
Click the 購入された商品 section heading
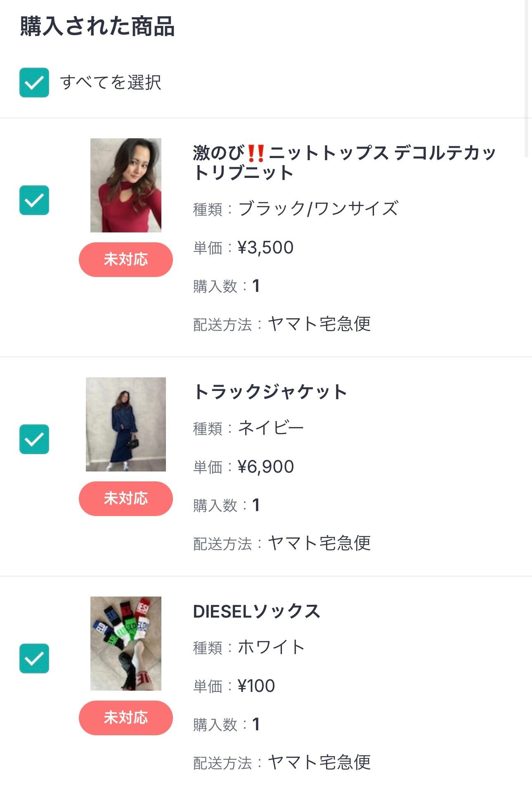tap(97, 26)
